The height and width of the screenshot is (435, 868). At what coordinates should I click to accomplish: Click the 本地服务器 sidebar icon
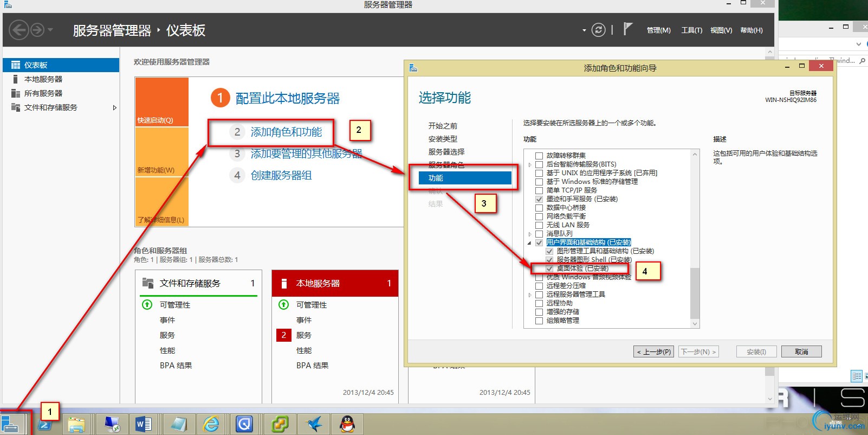16,79
